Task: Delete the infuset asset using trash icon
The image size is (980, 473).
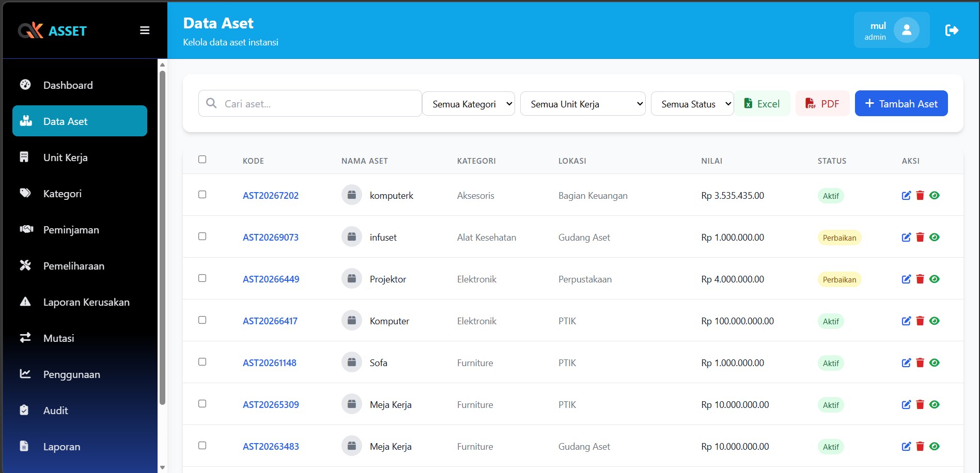Action: tap(920, 238)
